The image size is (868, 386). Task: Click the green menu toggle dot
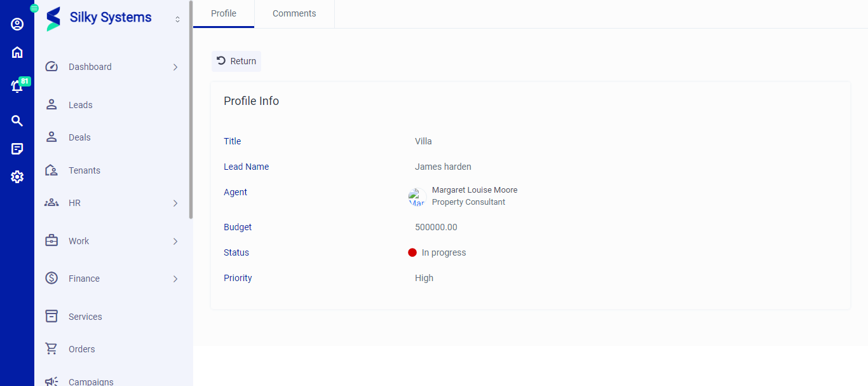34,8
